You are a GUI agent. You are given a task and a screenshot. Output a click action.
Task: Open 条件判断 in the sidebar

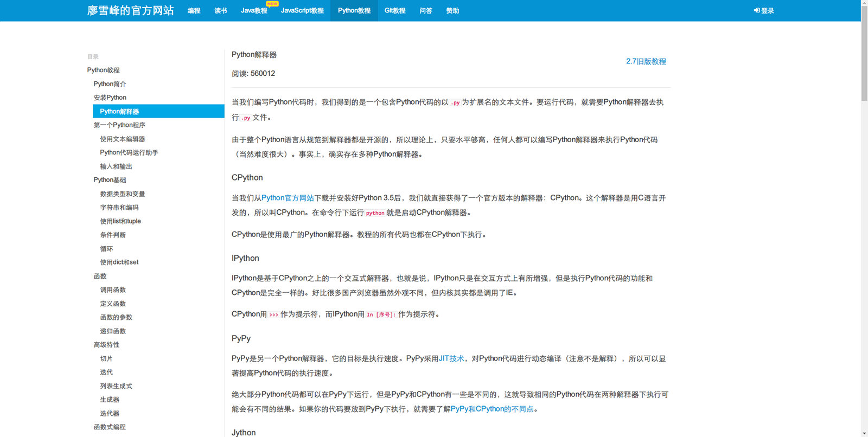coord(113,235)
